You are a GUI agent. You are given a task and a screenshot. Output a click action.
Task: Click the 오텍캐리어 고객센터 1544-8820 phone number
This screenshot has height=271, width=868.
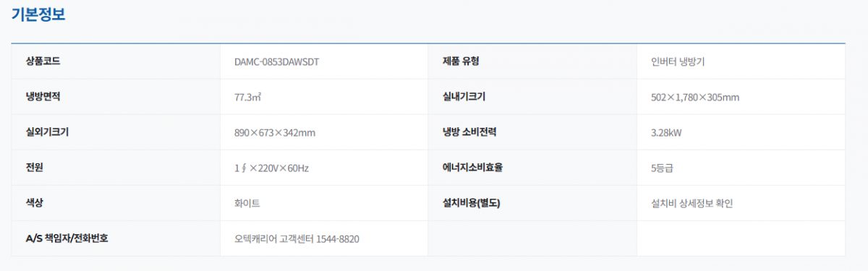tap(297, 238)
